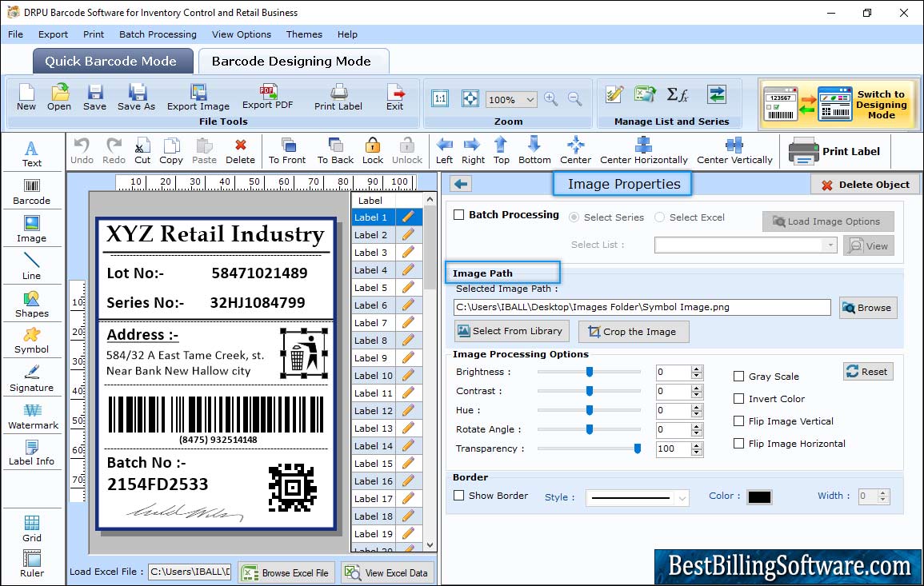
Task: Enable Invert Color option
Action: tap(738, 399)
